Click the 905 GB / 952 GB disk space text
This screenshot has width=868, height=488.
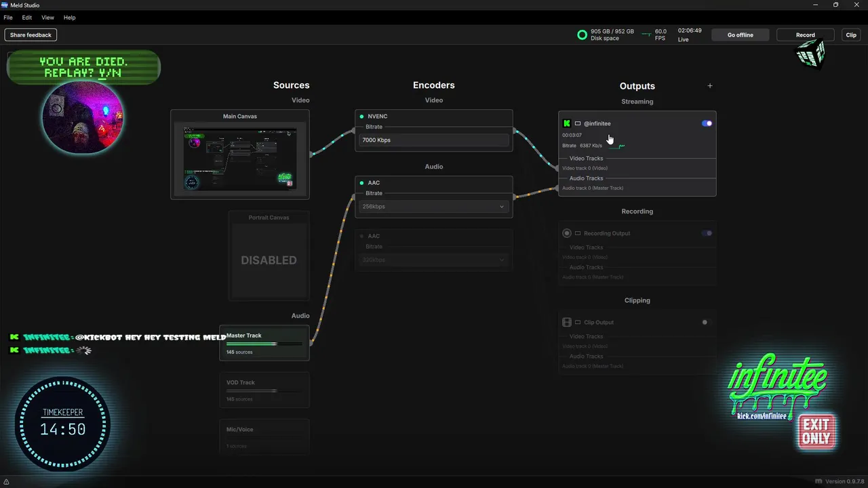click(x=612, y=31)
